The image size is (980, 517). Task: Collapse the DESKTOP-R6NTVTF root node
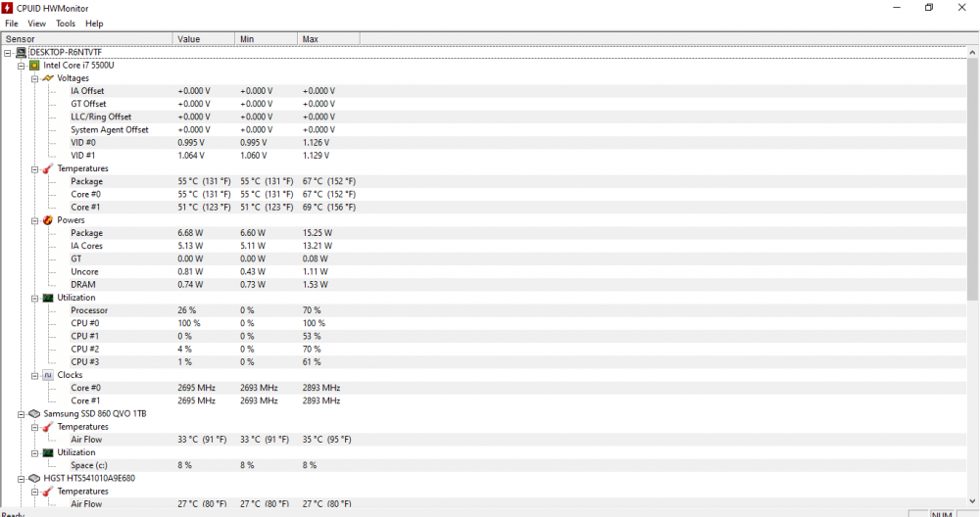click(8, 53)
